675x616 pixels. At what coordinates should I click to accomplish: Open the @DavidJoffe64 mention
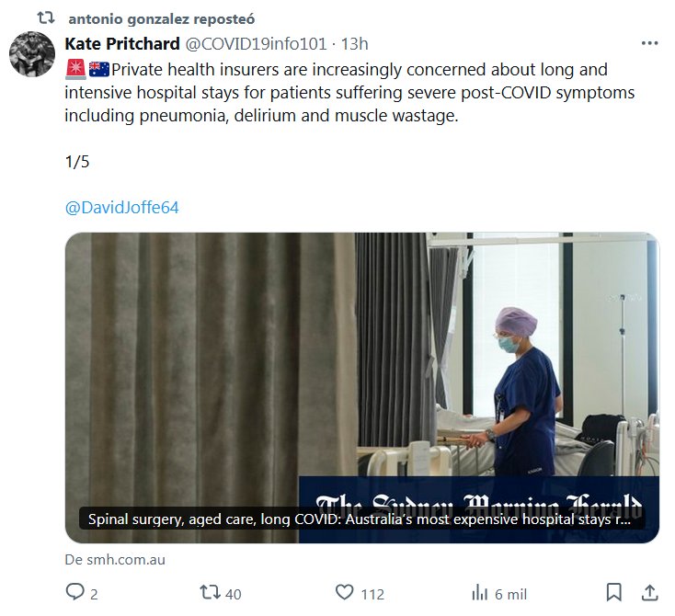pos(122,208)
